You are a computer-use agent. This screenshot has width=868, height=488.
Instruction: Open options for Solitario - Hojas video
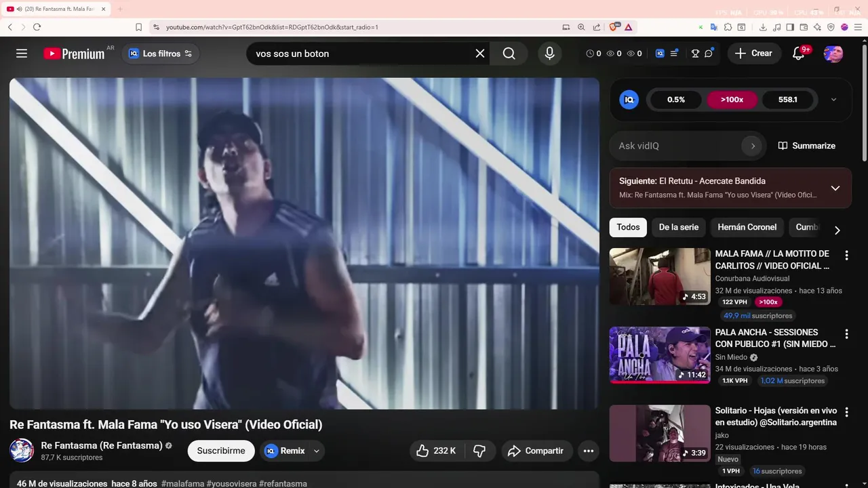pos(846,413)
